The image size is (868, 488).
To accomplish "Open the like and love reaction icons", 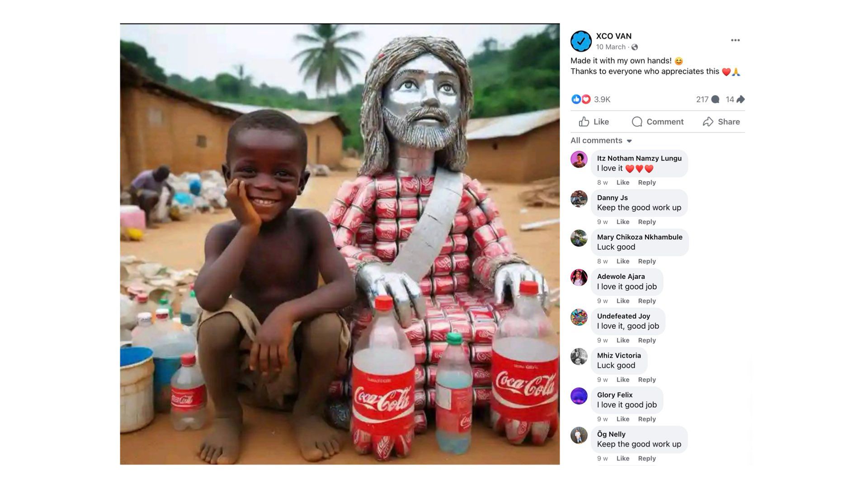I will point(581,99).
